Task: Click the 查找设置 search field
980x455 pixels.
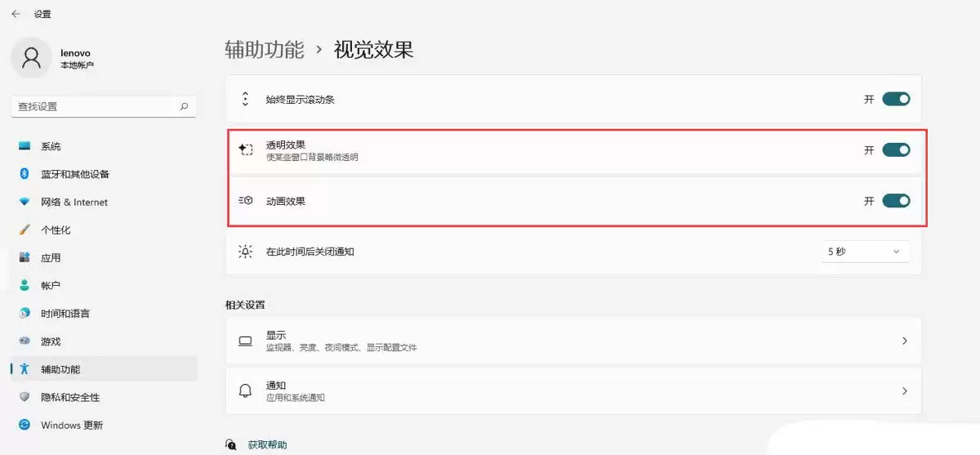Action: (104, 106)
